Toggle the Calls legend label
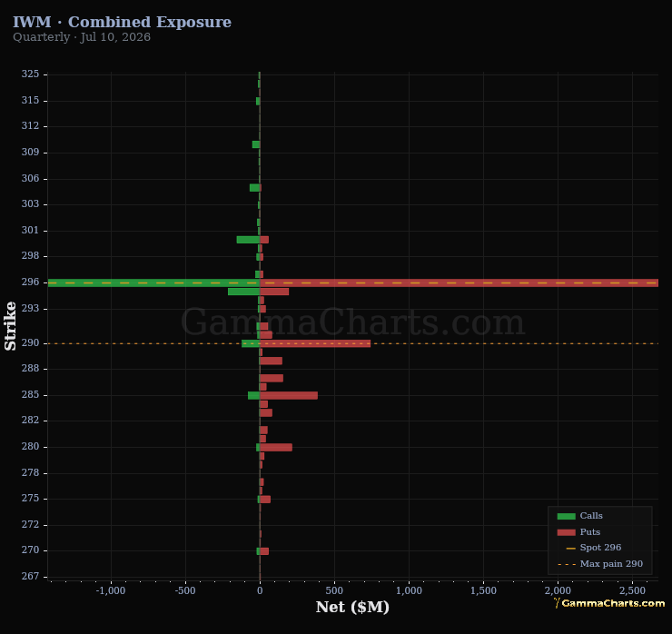 coord(591,516)
